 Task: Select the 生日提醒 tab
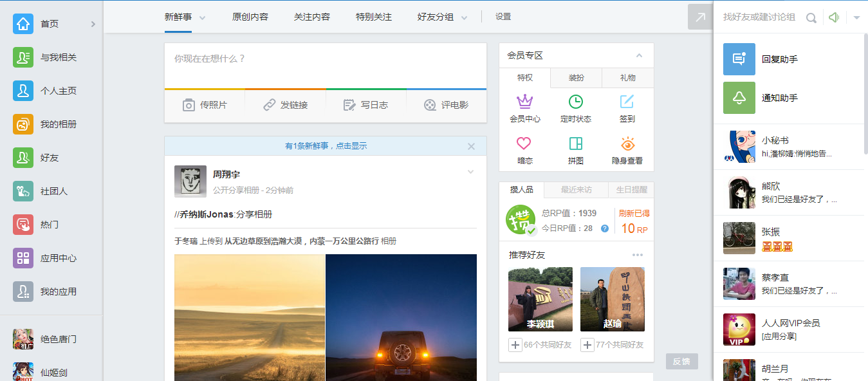pos(632,190)
